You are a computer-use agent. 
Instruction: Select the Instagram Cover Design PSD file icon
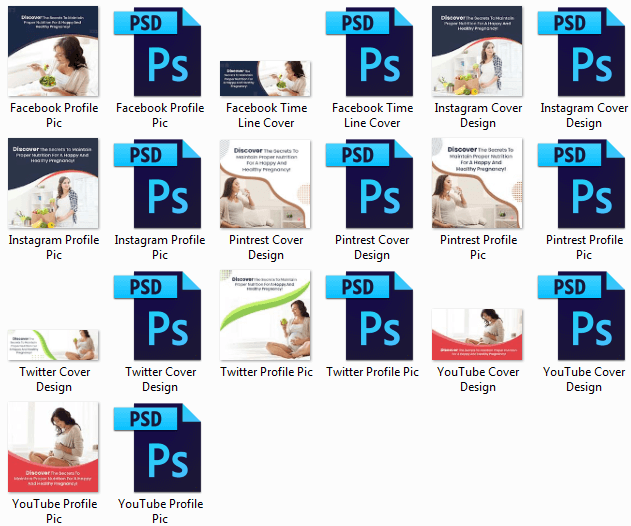coord(582,52)
